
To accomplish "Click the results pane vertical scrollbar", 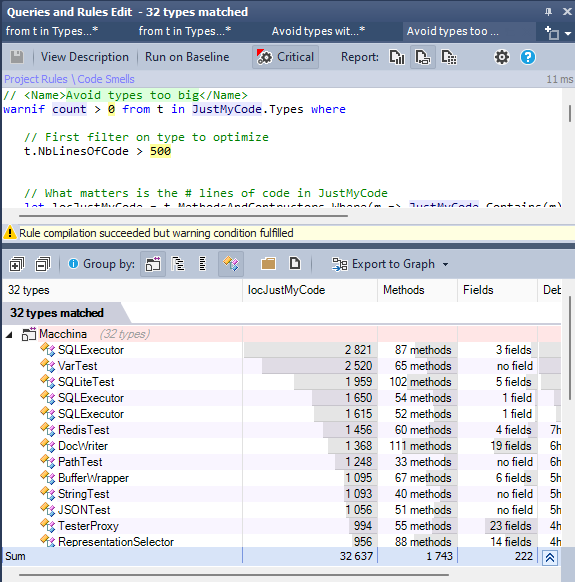I will [x=570, y=348].
